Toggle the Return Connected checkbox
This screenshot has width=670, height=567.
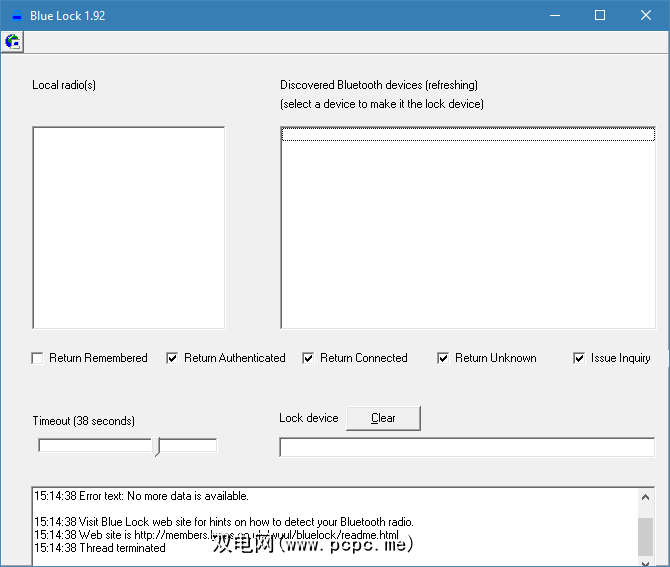pos(308,358)
